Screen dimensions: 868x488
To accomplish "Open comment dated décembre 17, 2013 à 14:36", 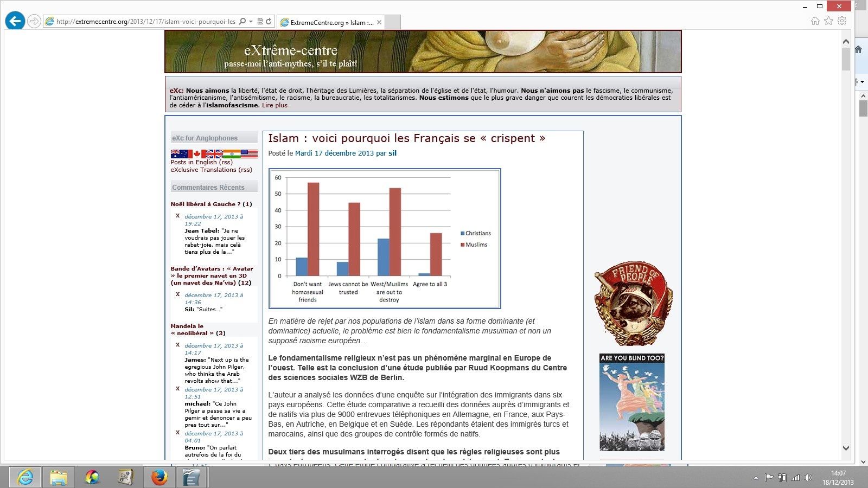I will tap(214, 299).
